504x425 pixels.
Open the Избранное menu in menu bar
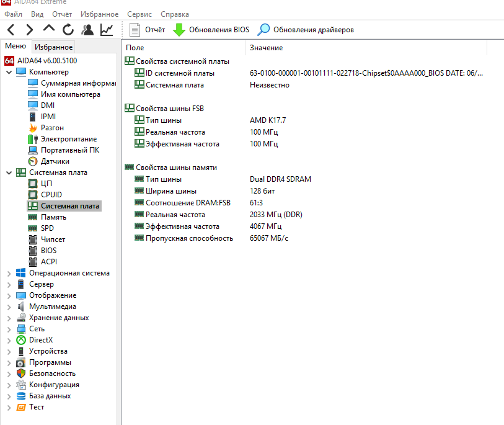tap(99, 14)
